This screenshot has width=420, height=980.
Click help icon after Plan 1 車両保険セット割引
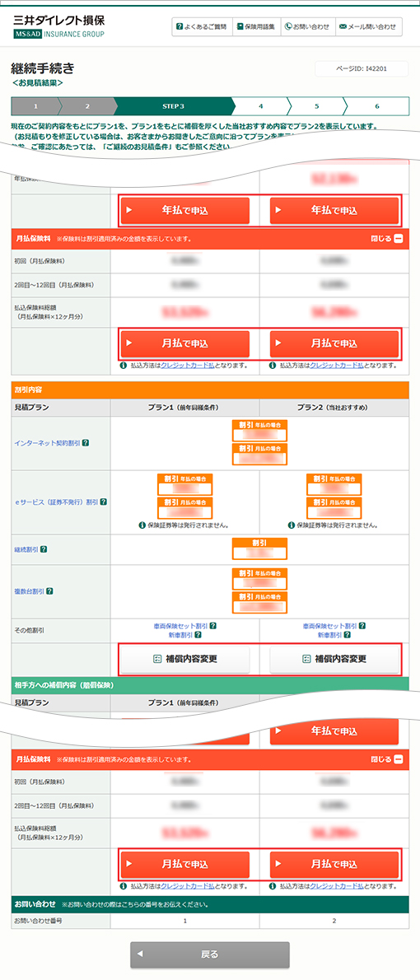coord(213,626)
